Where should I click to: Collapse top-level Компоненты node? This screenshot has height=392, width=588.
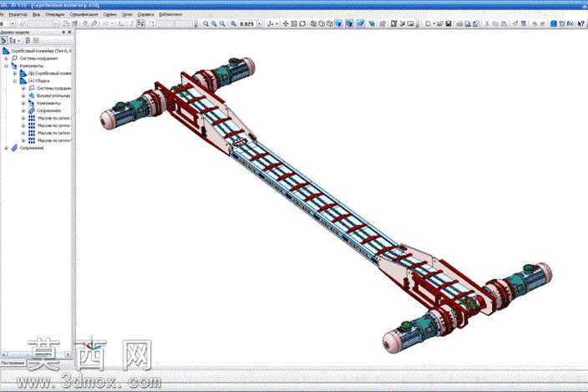(6, 66)
